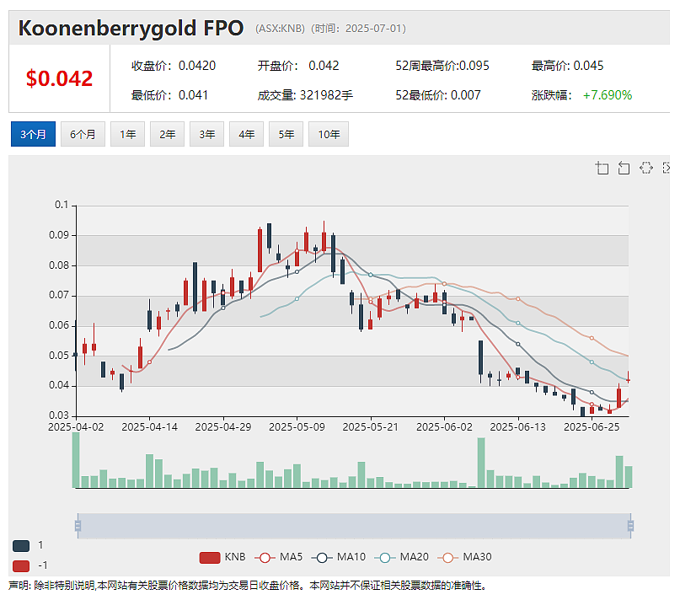Grab the right data zoom slider handle
This screenshot has height=616, width=680.
point(630,526)
